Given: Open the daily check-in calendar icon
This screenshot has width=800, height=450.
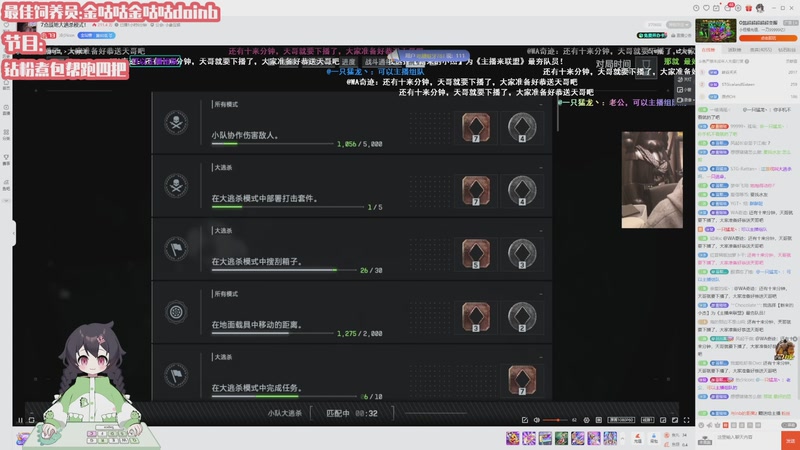Looking at the screenshot, I should 716,8.
